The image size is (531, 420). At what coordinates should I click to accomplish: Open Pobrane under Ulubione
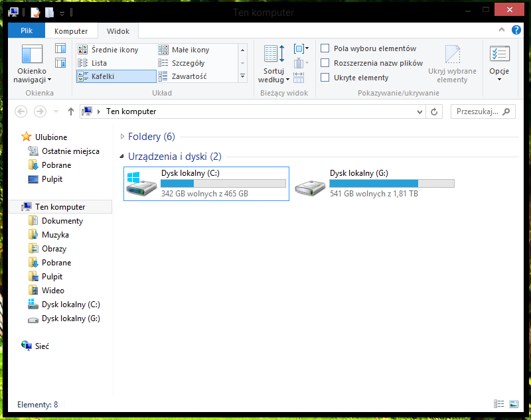click(x=56, y=165)
